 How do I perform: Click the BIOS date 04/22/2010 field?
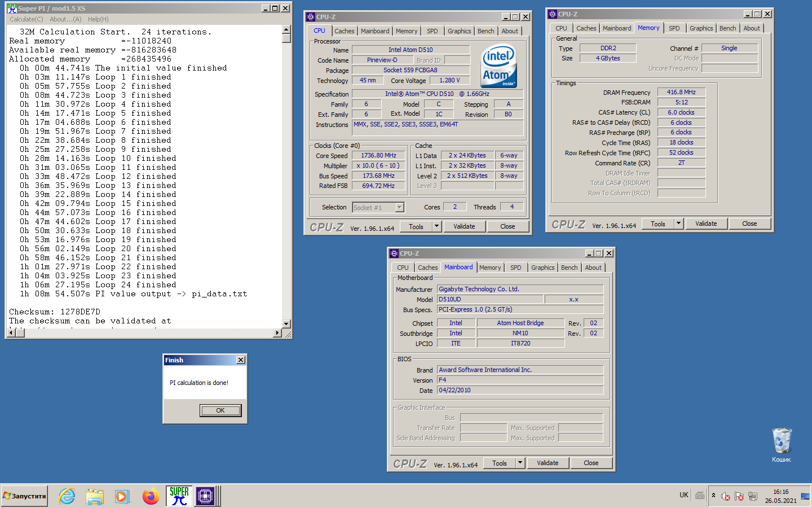pos(520,390)
